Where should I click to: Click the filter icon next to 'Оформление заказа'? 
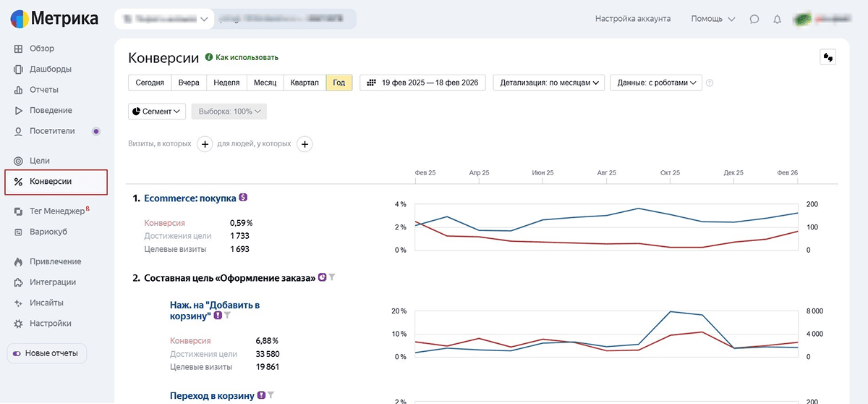tap(333, 277)
